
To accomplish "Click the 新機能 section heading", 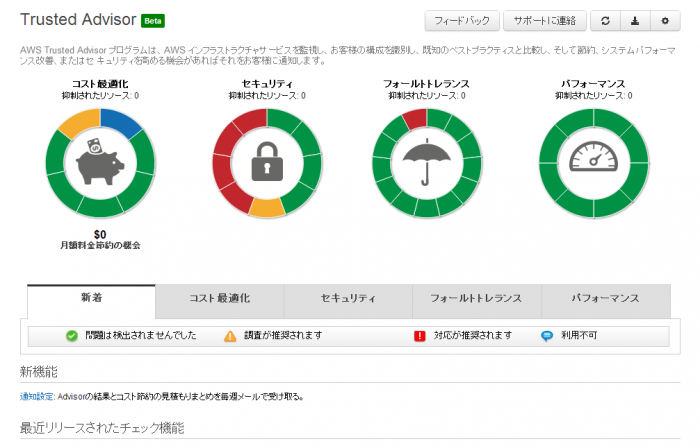I will (x=39, y=371).
